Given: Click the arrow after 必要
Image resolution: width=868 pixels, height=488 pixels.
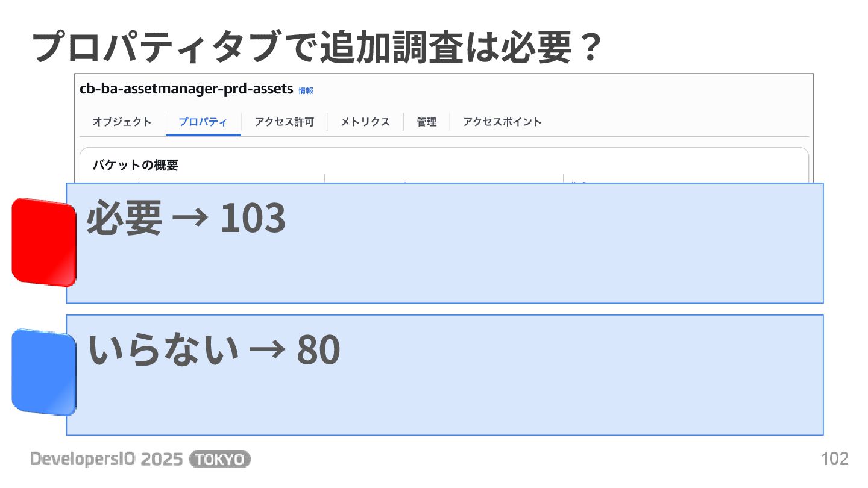Looking at the screenshot, I should click(190, 219).
